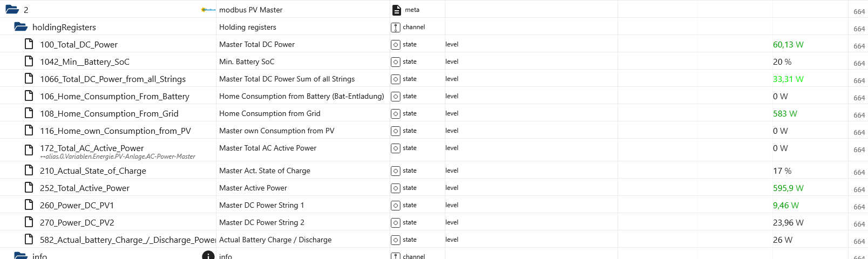Click file icon of 270_Power_DC_PV2
The image size is (868, 259).
(x=29, y=222)
